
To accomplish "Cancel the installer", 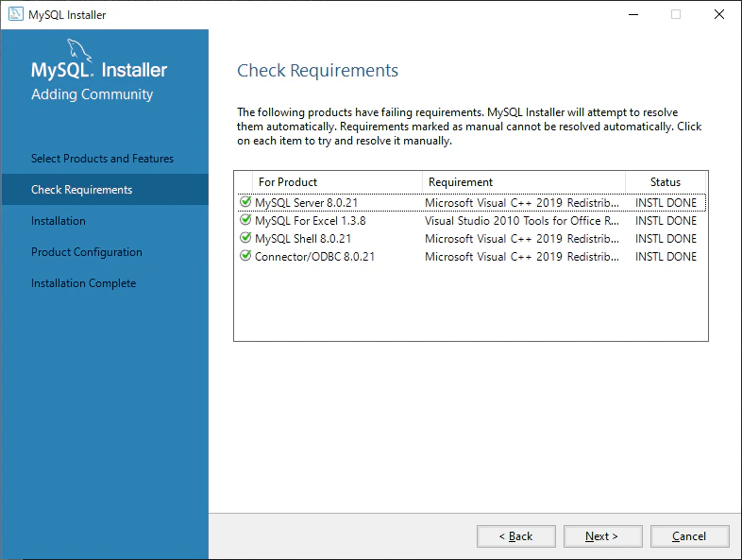I will [689, 536].
